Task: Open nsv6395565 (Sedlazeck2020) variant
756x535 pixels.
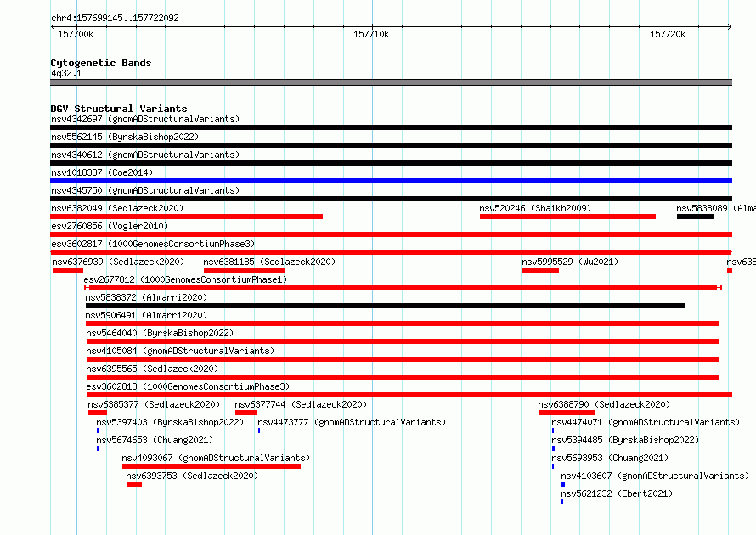Action: 152,369
